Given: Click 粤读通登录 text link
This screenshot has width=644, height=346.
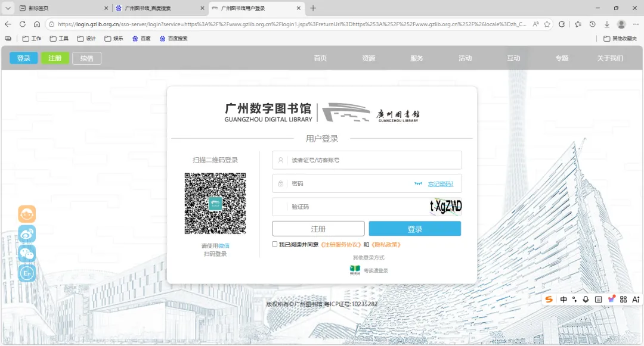Looking at the screenshot, I should [376, 270].
